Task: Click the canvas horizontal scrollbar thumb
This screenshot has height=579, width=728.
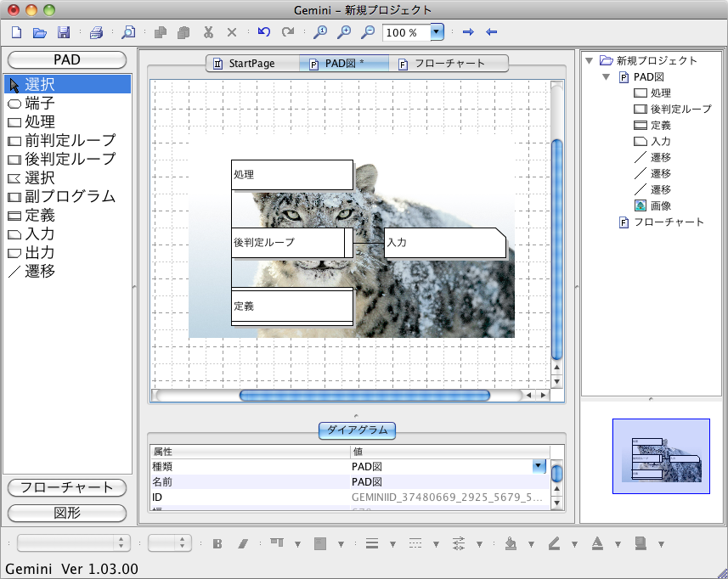Action: [364, 396]
